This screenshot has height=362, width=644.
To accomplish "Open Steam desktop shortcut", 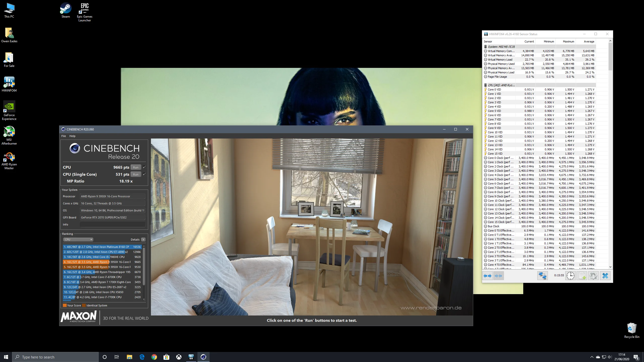I will 66,11.
